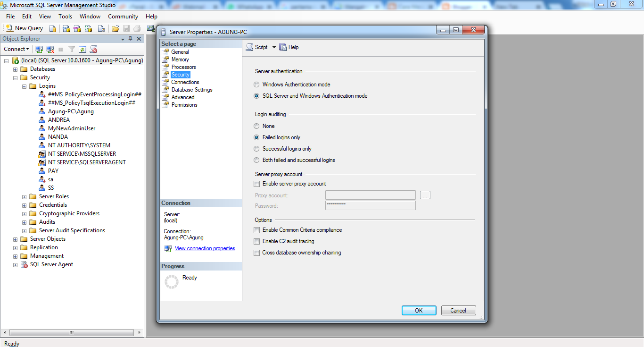
Task: Enable Common Criteria compliance checkbox
Action: coord(257,230)
